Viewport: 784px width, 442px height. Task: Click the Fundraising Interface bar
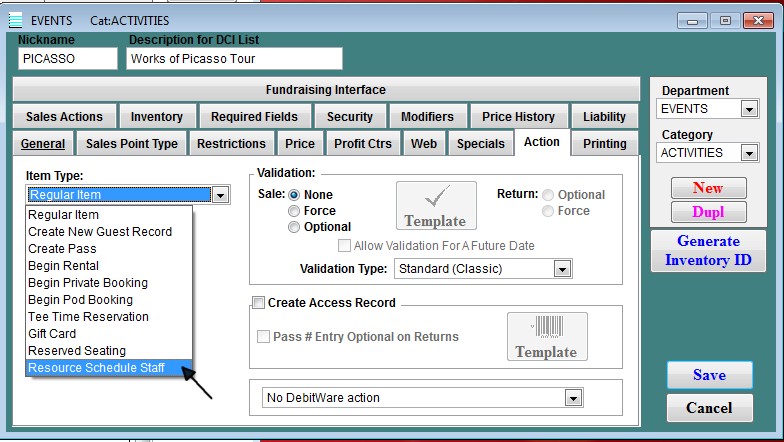click(x=325, y=90)
